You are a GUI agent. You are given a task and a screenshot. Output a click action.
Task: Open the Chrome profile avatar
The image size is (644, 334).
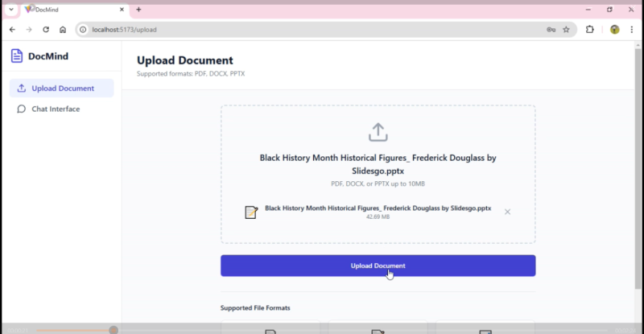coord(614,30)
